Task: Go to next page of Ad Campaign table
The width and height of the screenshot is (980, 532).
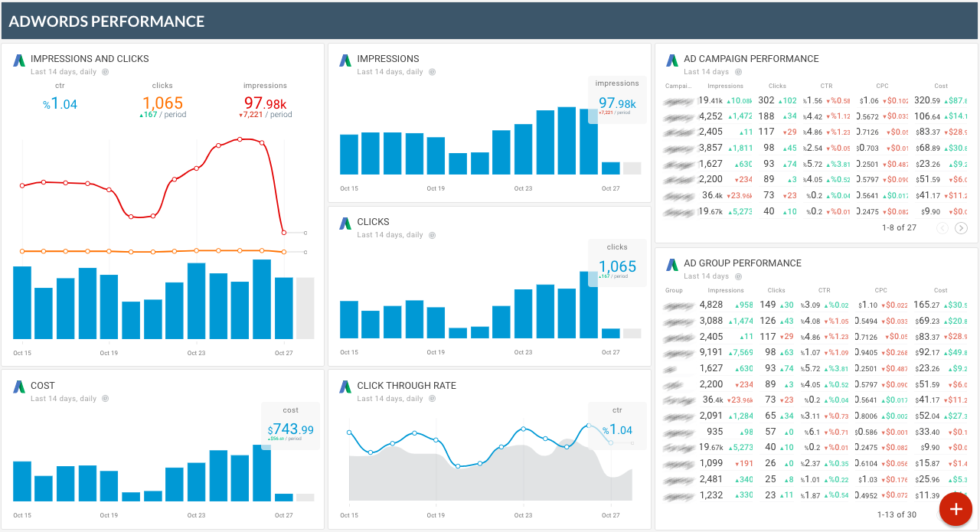Action: [962, 228]
